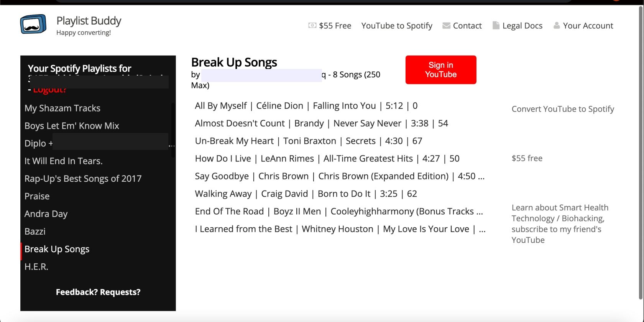This screenshot has width=644, height=322.
Task: Click the money icon beside $55 Free
Action: click(312, 26)
